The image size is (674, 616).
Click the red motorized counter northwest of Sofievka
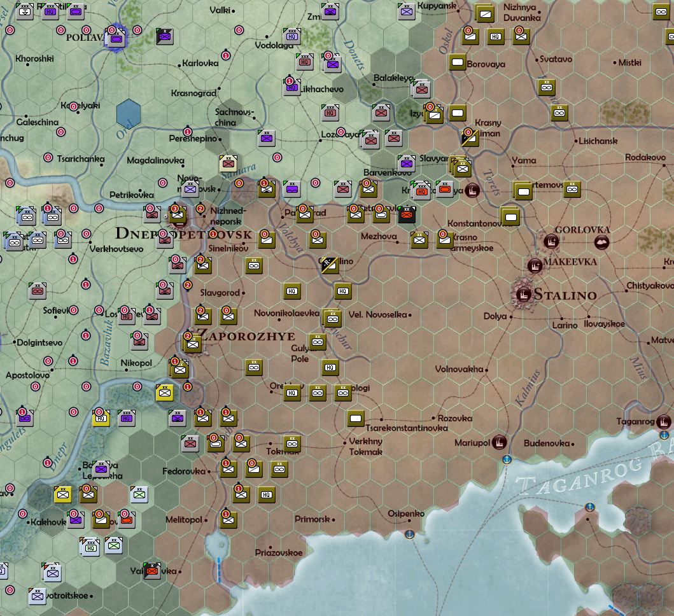[38, 291]
